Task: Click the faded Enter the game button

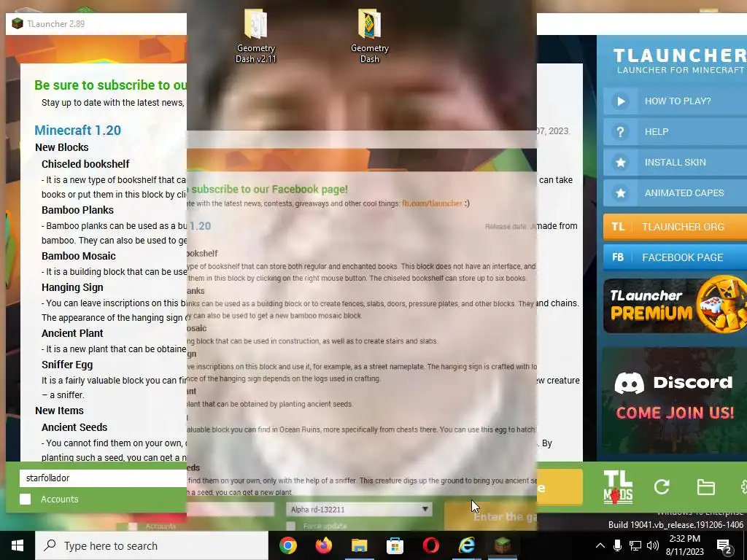Action: 490,516
